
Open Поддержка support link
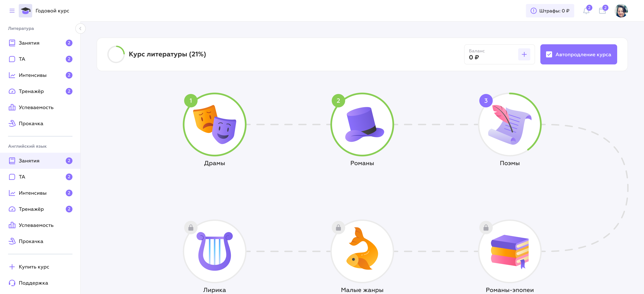33,283
